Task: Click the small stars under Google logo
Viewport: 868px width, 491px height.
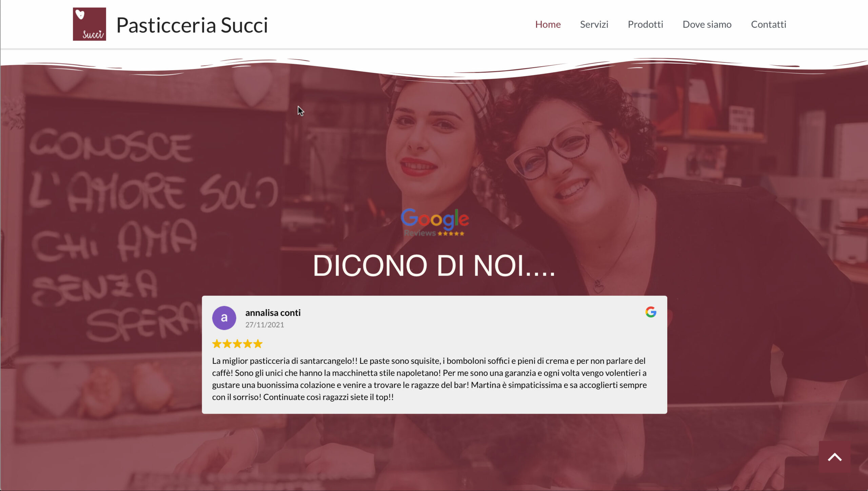Action: (451, 234)
